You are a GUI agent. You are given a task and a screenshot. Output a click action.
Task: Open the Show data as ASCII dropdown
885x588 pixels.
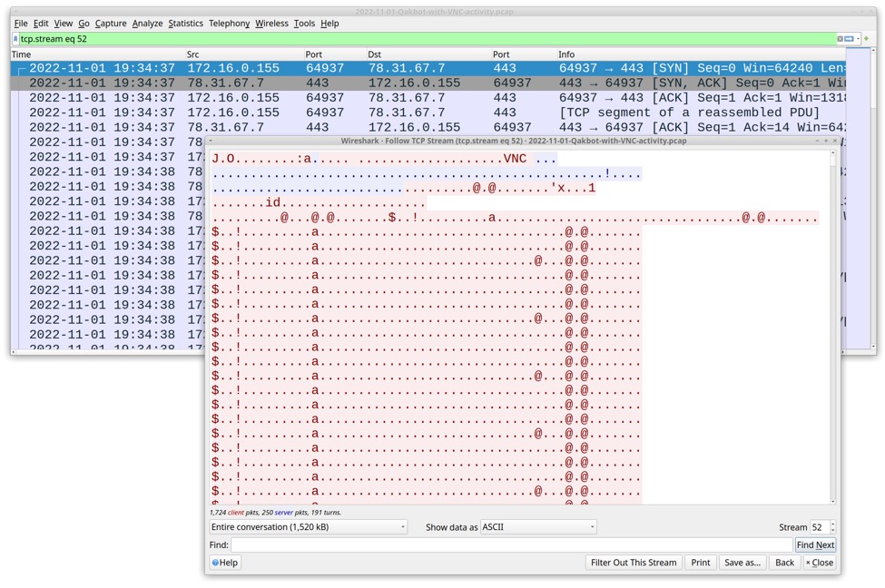click(538, 527)
